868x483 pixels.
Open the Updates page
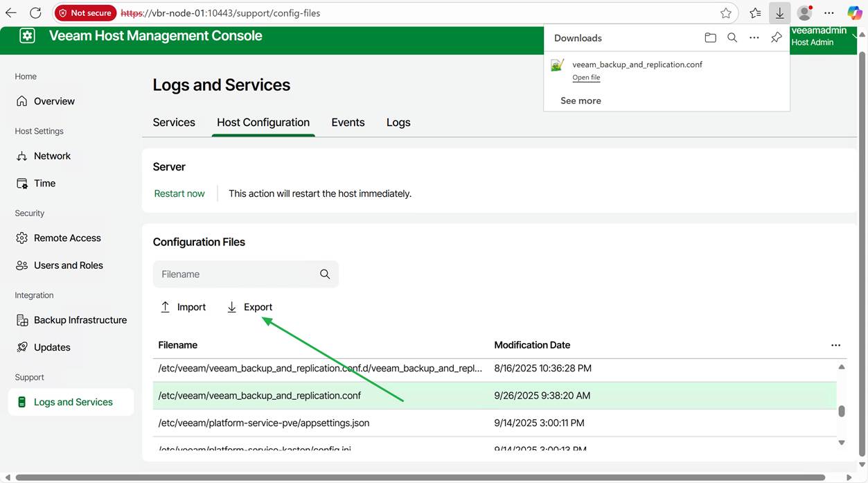click(x=52, y=347)
